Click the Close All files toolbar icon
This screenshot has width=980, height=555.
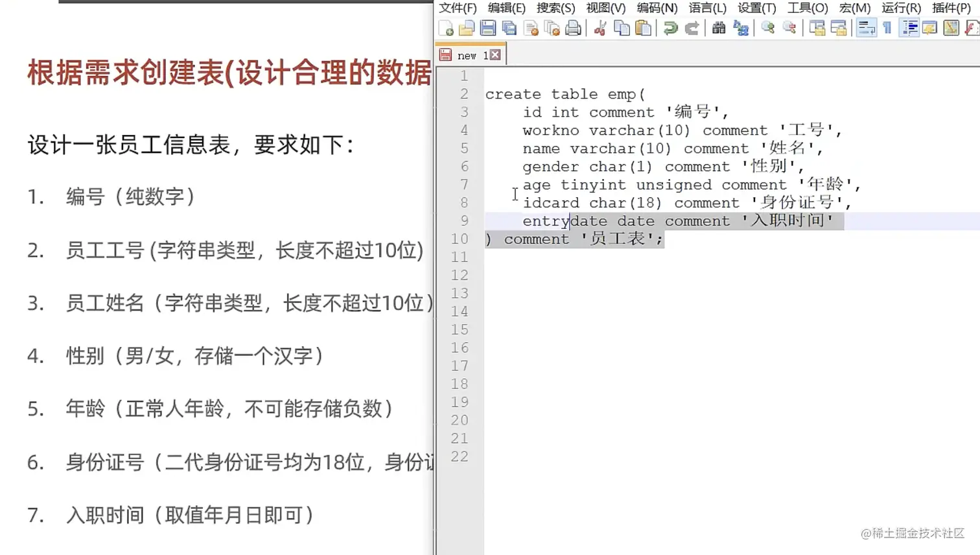(552, 28)
